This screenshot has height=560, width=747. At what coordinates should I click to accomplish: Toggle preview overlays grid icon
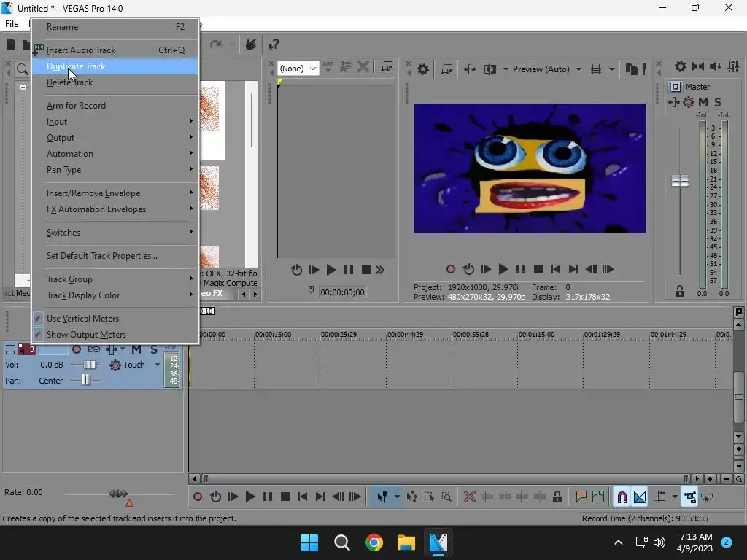click(x=596, y=69)
